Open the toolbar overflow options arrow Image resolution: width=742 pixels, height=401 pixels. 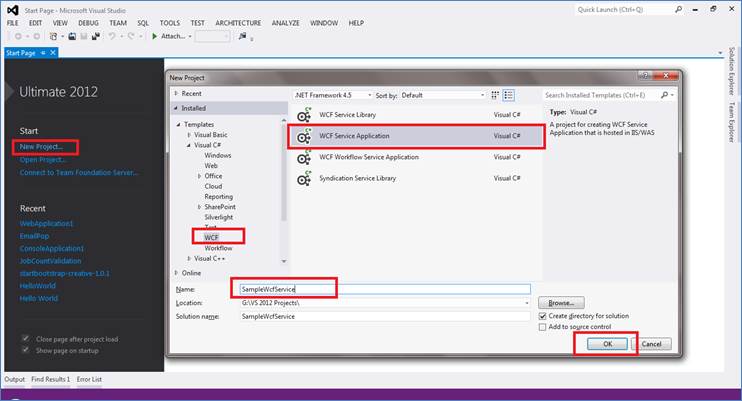(x=252, y=39)
